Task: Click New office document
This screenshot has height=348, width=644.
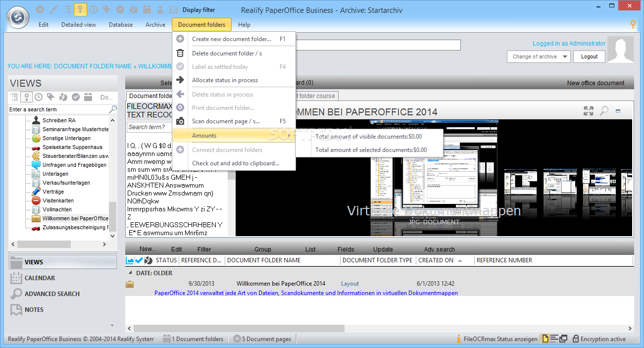Action: [596, 83]
